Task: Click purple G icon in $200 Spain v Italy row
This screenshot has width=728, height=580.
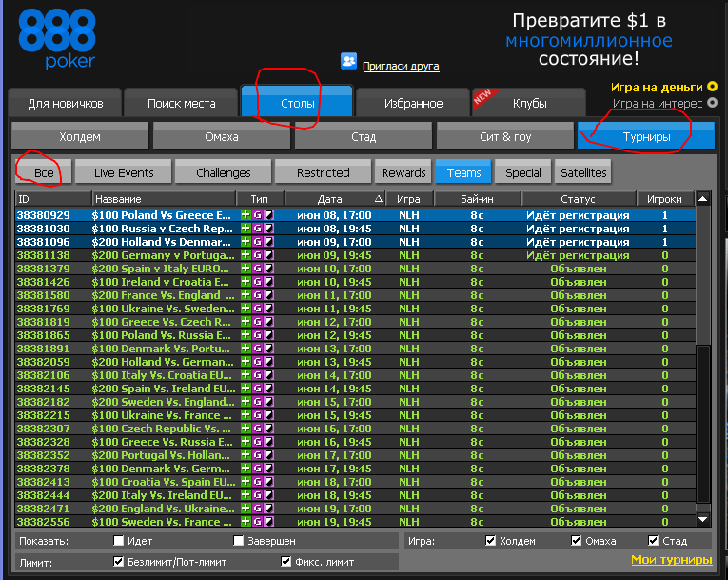Action: tap(257, 269)
